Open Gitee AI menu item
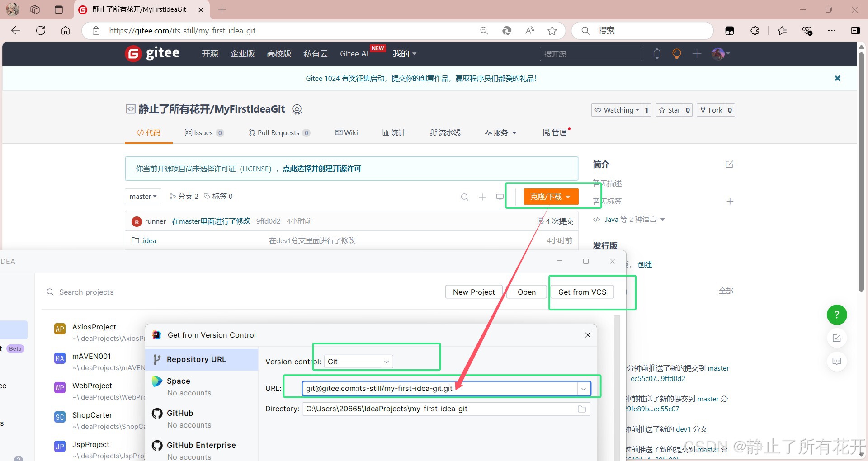This screenshot has height=461, width=868. [354, 54]
